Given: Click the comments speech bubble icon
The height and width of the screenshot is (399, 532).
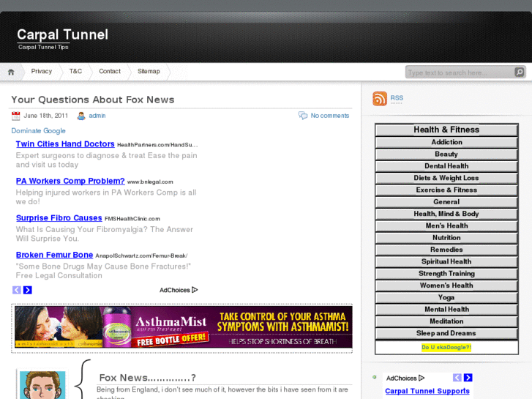Looking at the screenshot, I should [x=303, y=116].
